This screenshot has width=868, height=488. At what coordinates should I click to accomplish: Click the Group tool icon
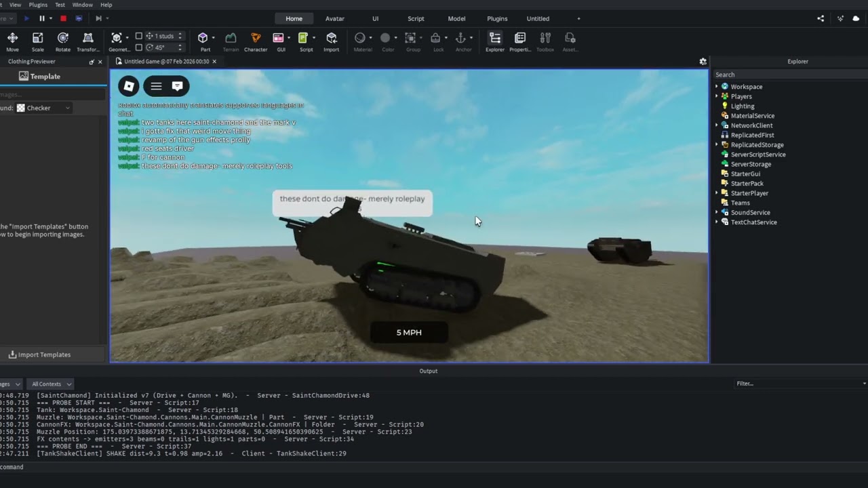coord(410,38)
